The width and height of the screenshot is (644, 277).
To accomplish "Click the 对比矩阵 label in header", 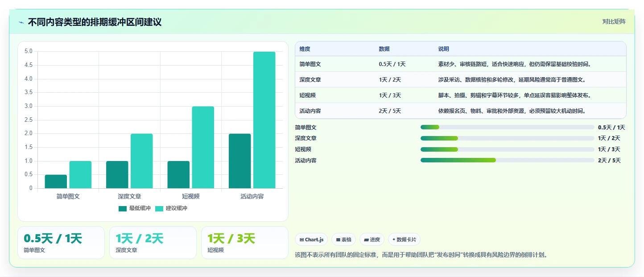I will [x=614, y=22].
